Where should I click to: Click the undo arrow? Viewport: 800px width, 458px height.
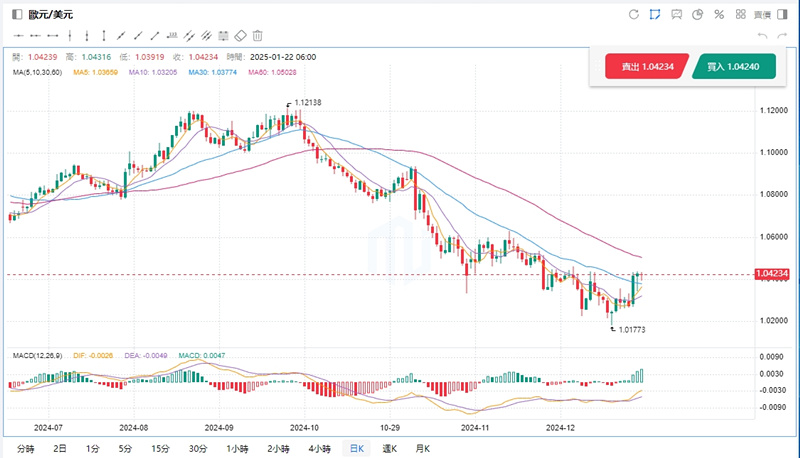tap(763, 36)
